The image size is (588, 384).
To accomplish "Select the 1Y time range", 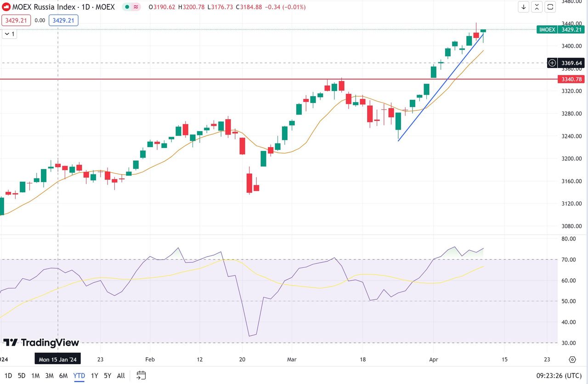I will (94, 376).
